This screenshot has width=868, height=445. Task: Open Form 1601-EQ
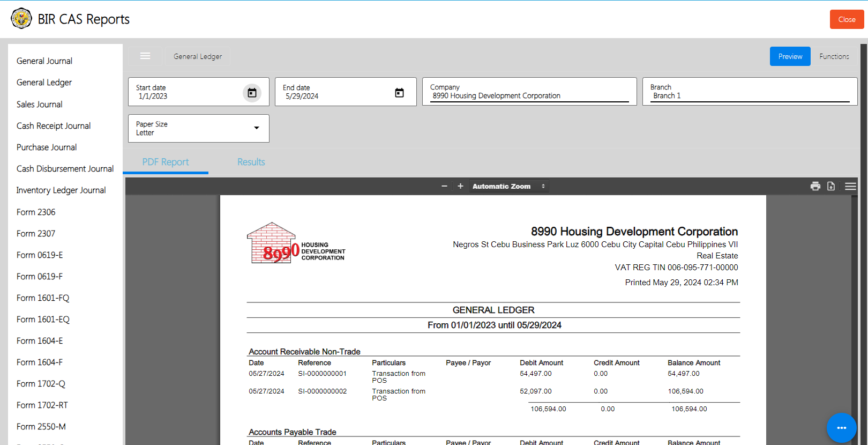point(43,320)
